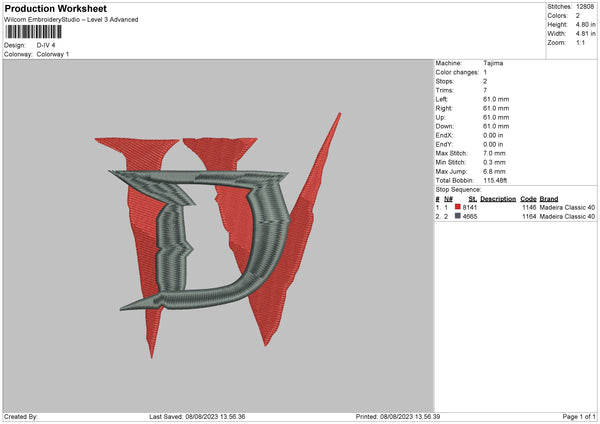Click the stitch count 4665 in row 2

(x=470, y=217)
